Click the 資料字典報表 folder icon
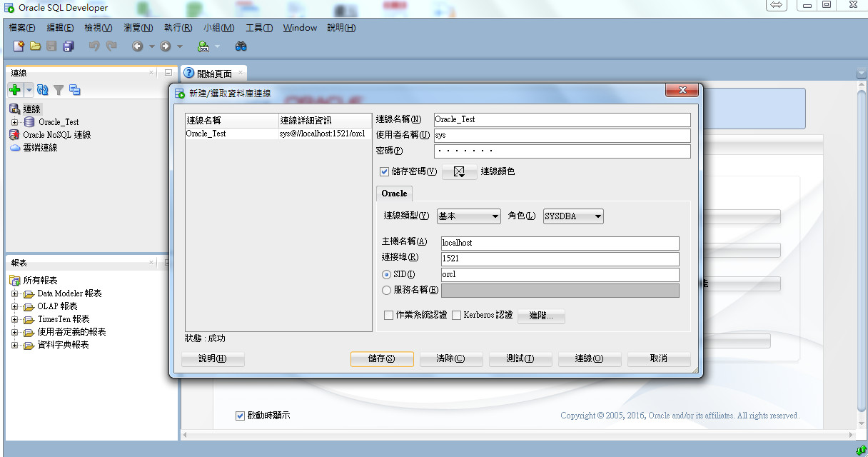This screenshot has height=457, width=868. coord(29,345)
